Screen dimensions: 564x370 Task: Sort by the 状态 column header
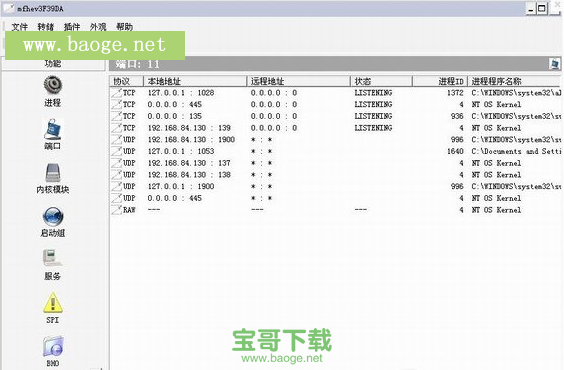point(381,81)
